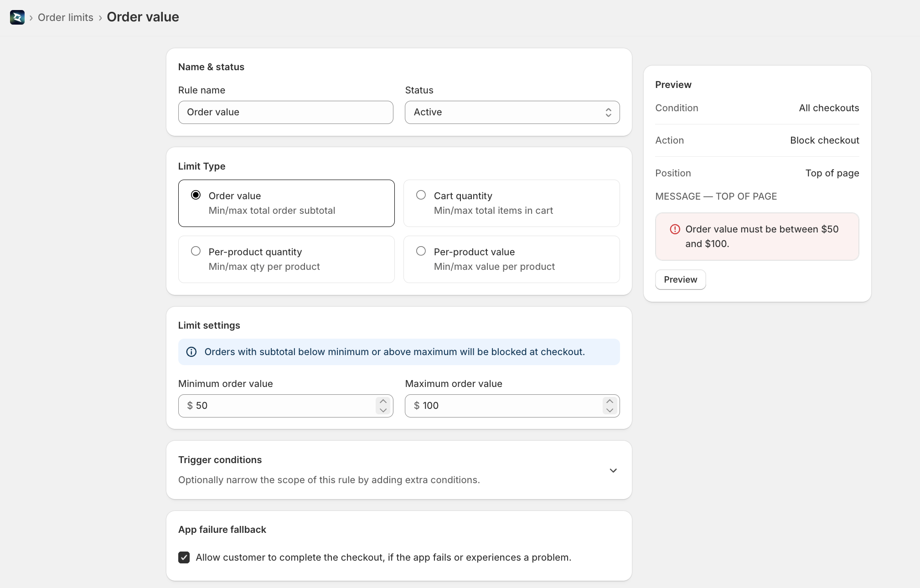Choose Per-product value limit type
Viewport: 920px width, 588px height.
512,259
